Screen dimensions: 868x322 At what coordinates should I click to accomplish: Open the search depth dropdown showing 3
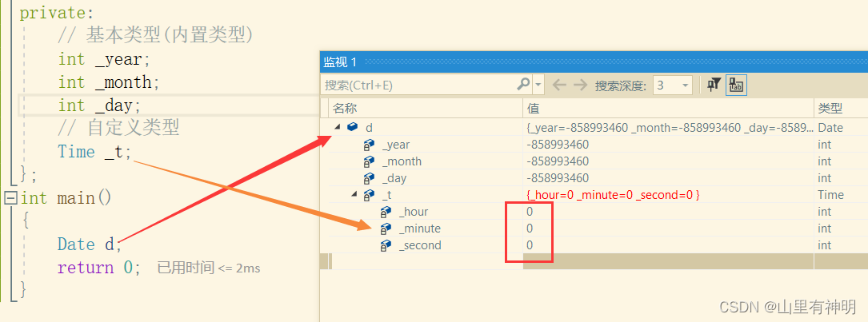coord(673,85)
